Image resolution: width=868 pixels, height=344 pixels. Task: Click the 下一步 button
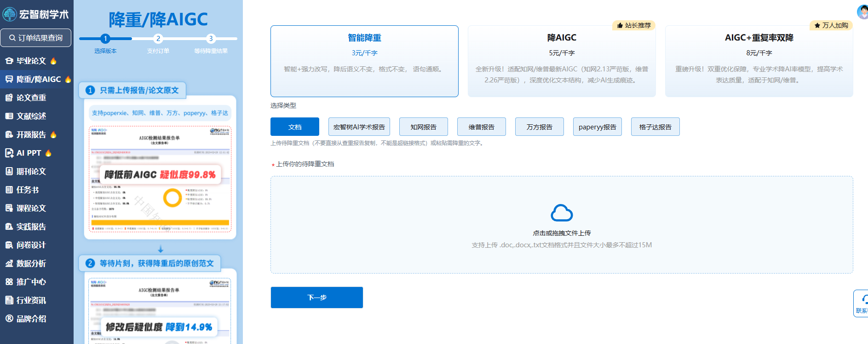[x=317, y=297]
